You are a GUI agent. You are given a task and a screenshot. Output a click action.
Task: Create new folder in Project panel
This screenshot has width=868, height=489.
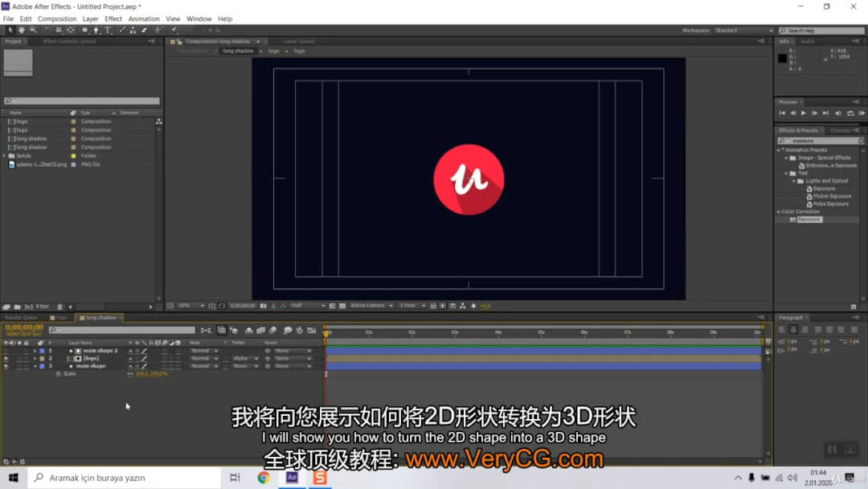point(17,306)
